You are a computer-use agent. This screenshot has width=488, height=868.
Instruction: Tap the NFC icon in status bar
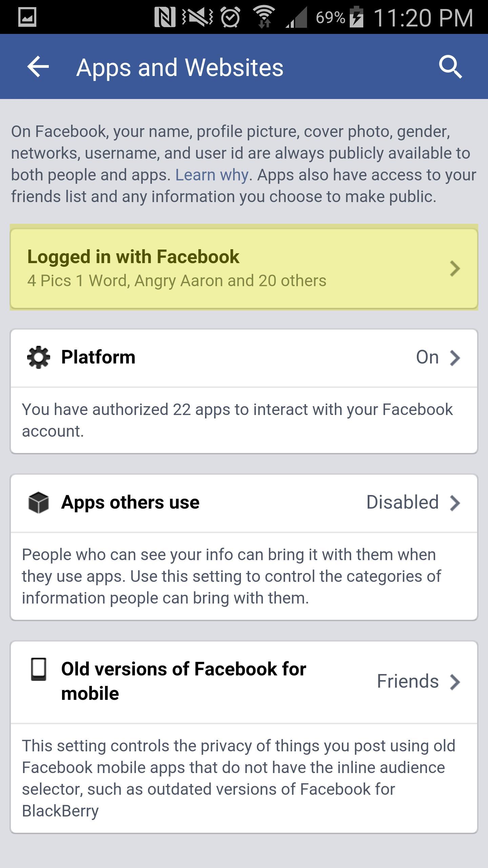pos(165,17)
